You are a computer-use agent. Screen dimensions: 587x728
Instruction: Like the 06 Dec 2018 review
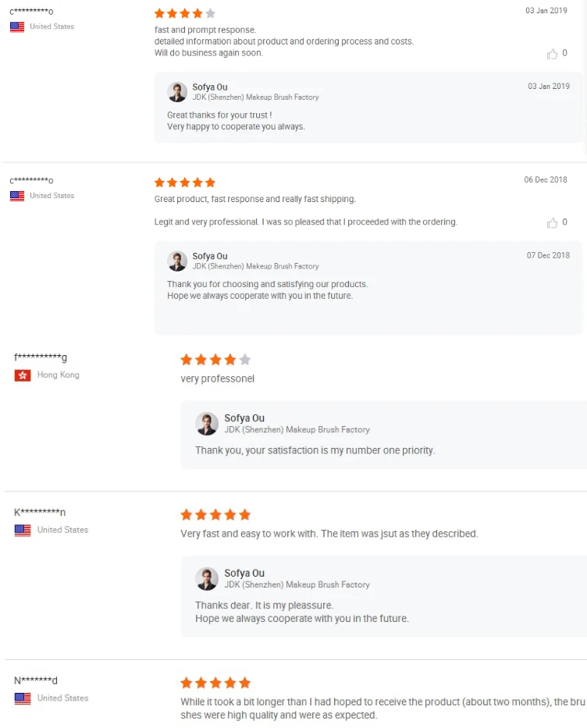pos(553,223)
